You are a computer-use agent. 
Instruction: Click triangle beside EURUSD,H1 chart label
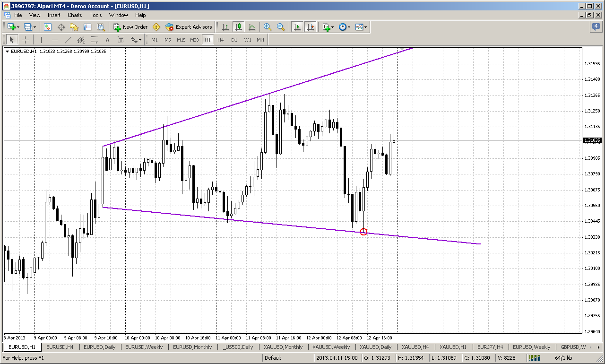[7, 51]
